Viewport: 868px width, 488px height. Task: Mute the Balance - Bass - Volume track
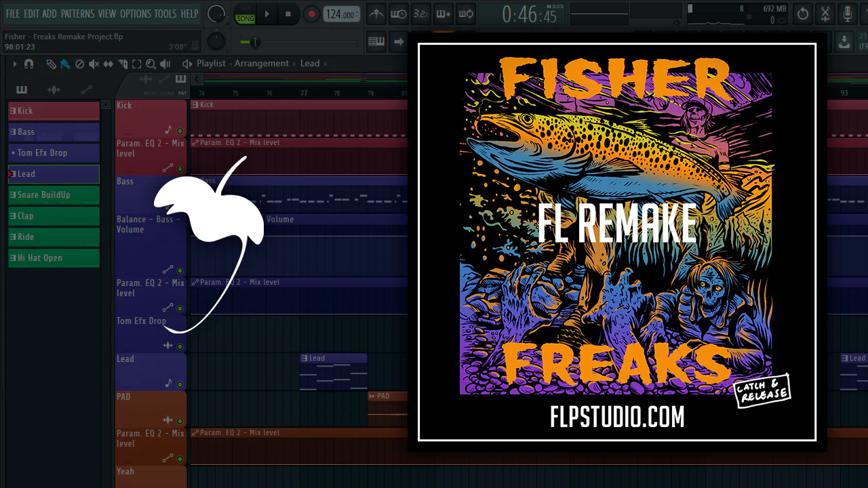[x=180, y=270]
